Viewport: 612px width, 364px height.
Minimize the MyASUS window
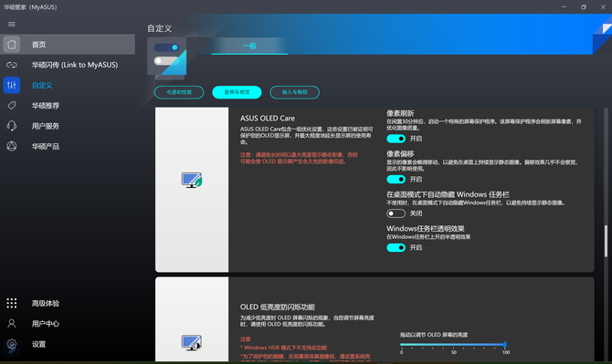(564, 7)
